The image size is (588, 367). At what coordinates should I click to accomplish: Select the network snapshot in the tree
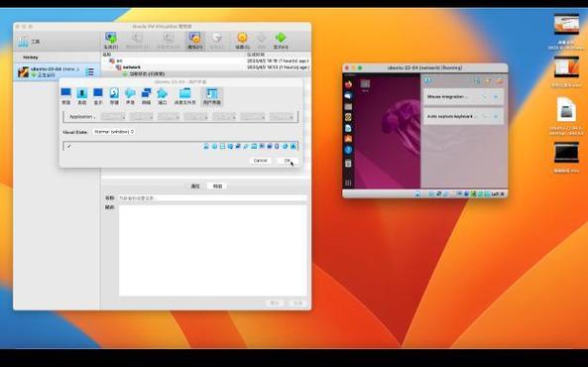(132, 67)
